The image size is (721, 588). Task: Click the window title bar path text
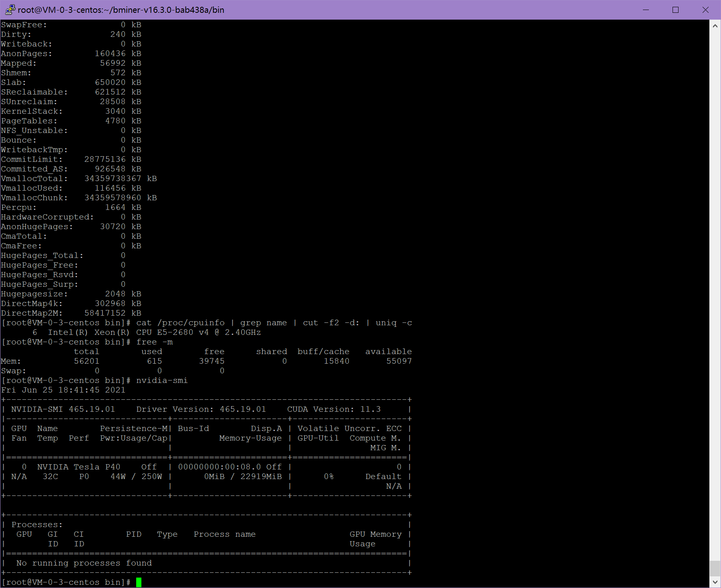121,10
